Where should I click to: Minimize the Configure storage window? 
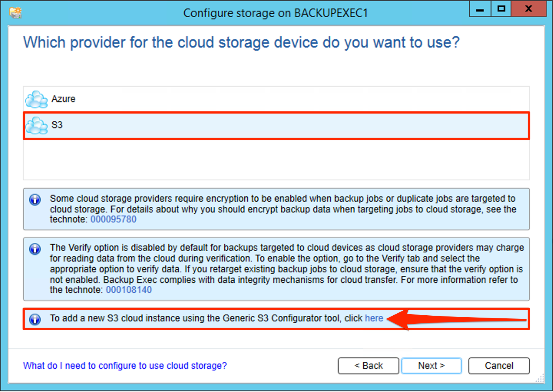[480, 9]
